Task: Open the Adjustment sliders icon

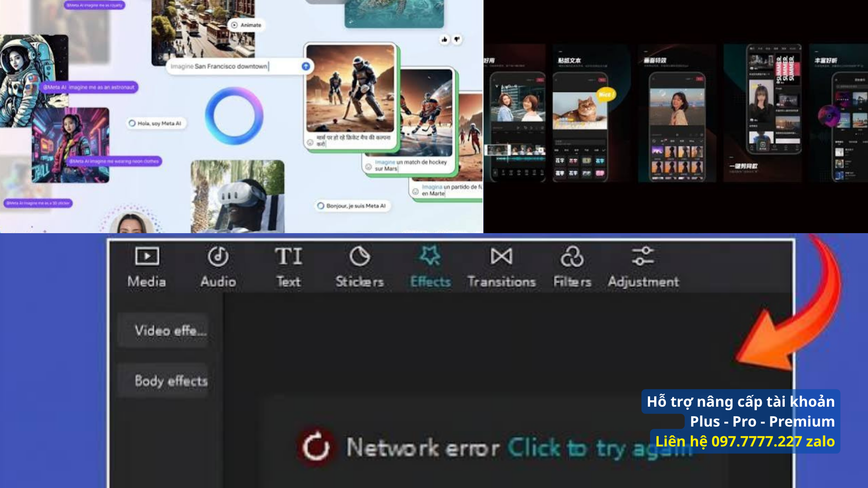Action: 643,256
